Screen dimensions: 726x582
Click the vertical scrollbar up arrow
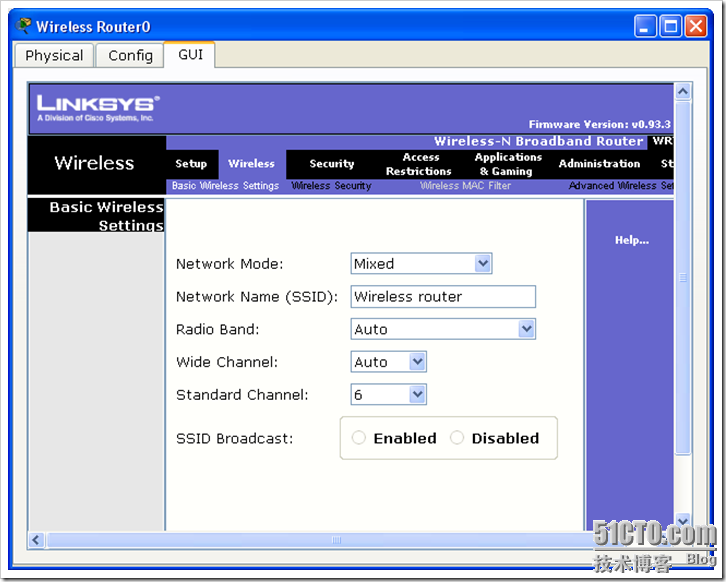point(682,92)
